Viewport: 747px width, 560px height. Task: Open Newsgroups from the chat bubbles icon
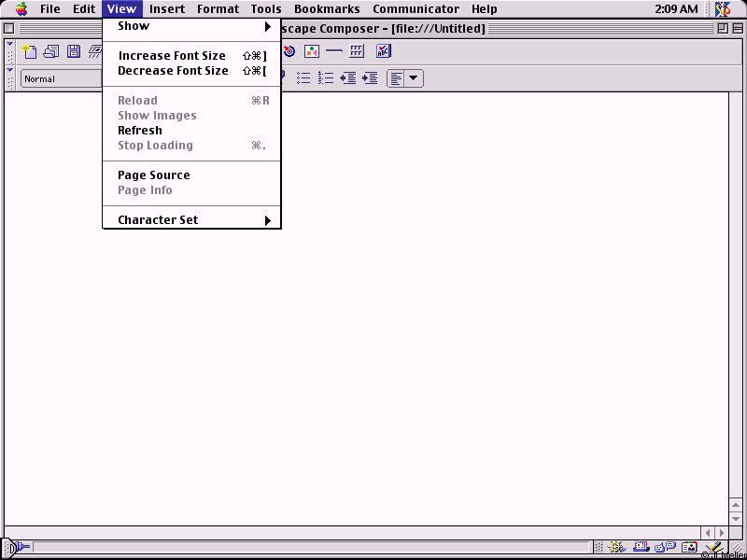click(x=666, y=548)
